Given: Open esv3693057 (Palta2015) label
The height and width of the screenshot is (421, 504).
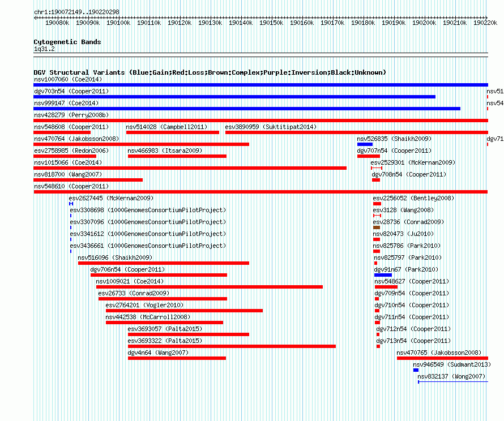Looking at the screenshot, I should pos(165,329).
